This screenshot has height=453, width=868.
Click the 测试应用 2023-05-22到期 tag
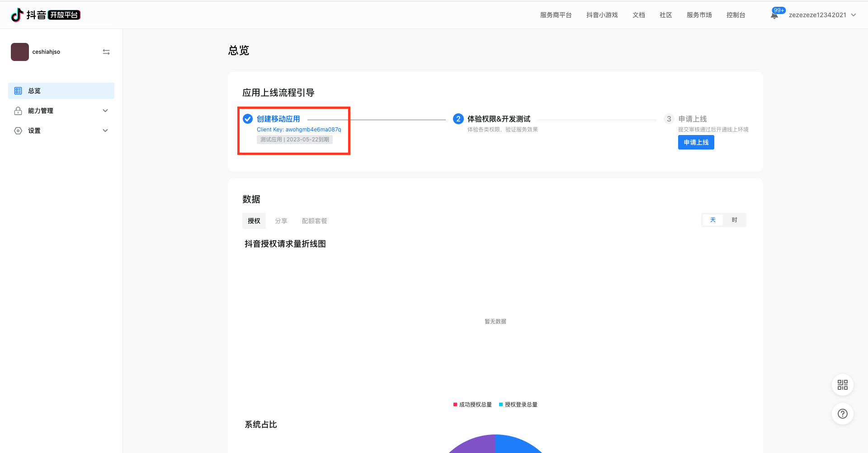(x=295, y=140)
